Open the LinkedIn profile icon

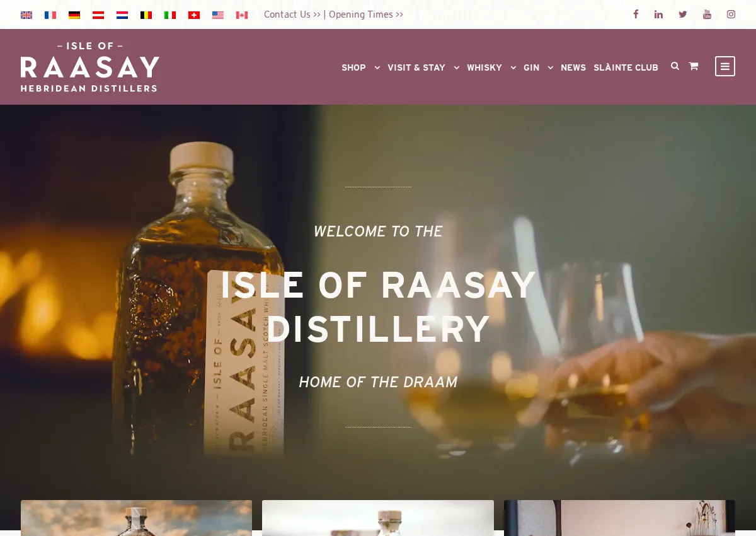tap(658, 15)
